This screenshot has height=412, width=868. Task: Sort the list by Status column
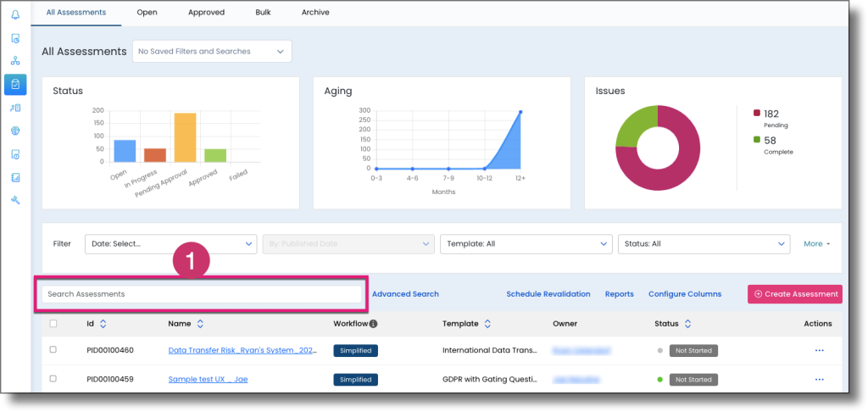coord(687,324)
